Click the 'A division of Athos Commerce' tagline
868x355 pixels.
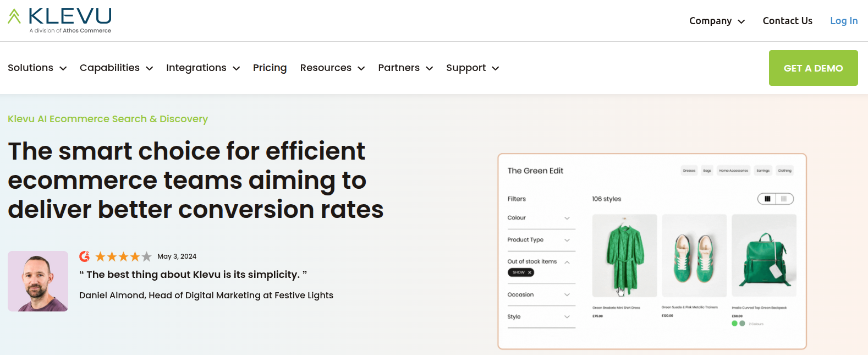pyautogui.click(x=70, y=31)
